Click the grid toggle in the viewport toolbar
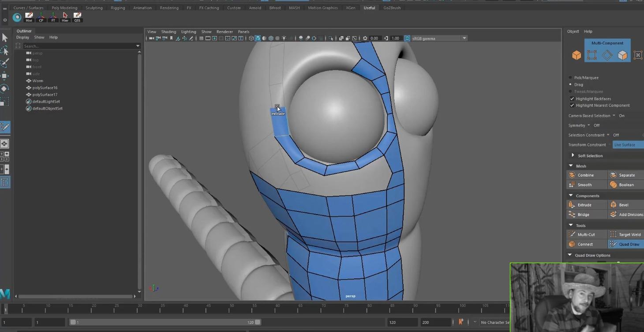This screenshot has width=644, height=332. (x=201, y=38)
